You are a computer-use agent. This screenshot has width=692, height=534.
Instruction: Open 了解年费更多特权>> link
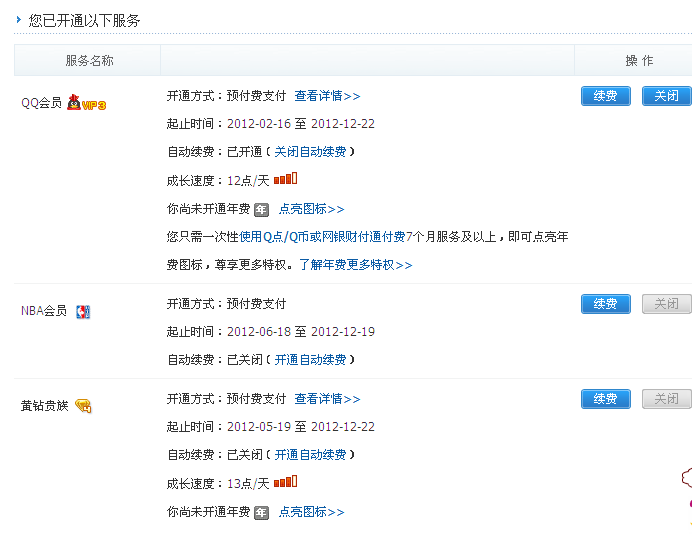point(356,265)
